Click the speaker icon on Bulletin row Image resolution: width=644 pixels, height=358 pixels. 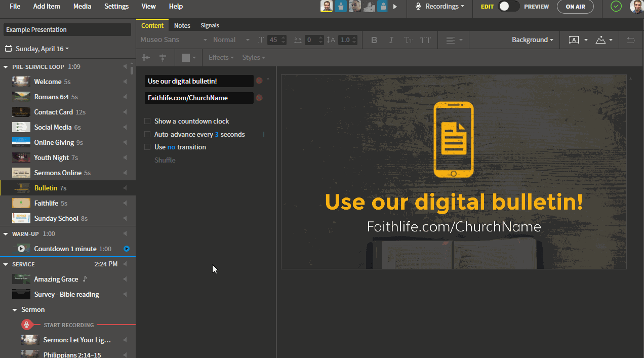(125, 188)
